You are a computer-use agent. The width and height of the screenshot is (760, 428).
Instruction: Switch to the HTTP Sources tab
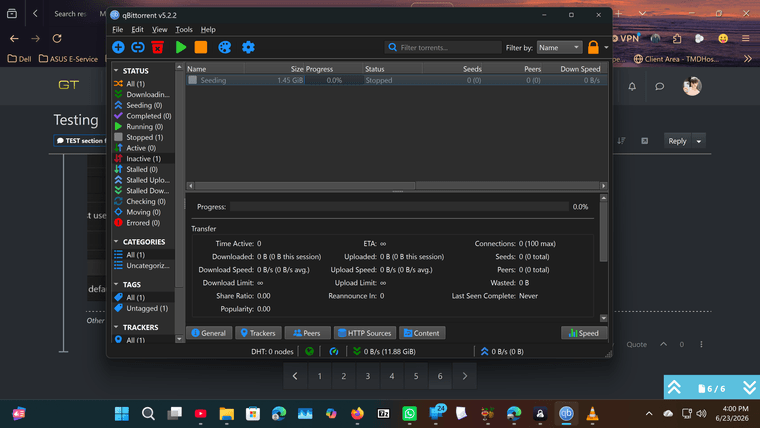click(x=364, y=333)
